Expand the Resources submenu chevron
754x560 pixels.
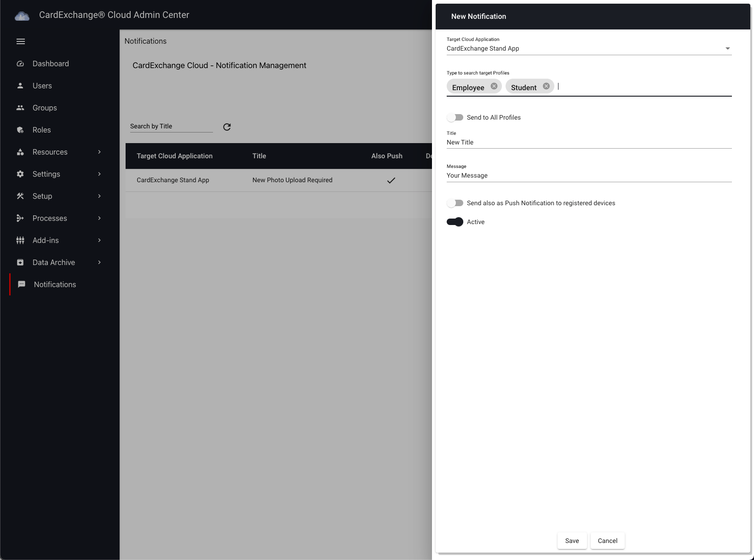tap(99, 152)
